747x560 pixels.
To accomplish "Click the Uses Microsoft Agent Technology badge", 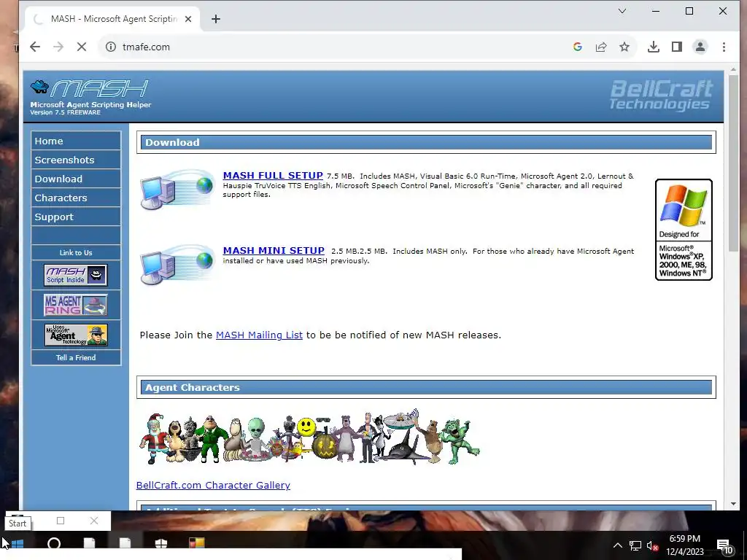I will point(76,335).
